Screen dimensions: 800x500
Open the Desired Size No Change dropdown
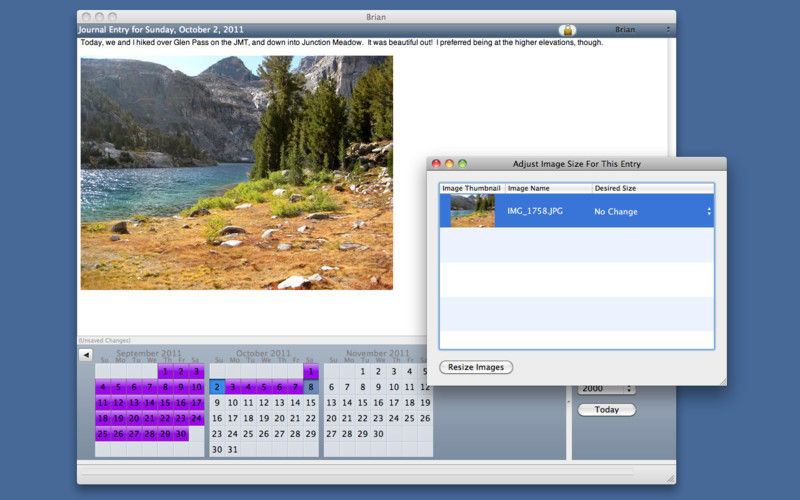point(652,212)
